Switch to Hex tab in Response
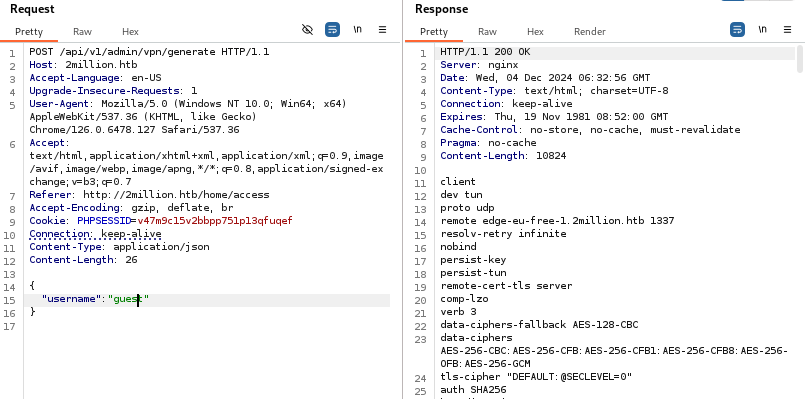 point(535,32)
